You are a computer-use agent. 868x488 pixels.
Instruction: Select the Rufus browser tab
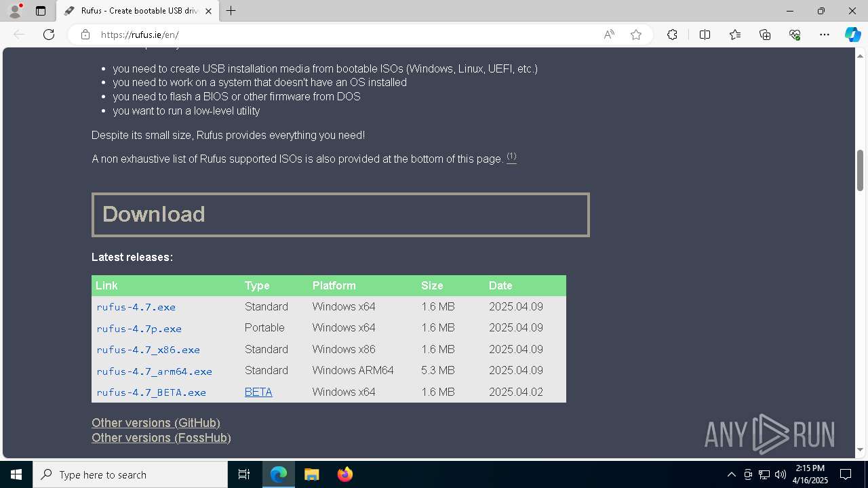(x=137, y=11)
